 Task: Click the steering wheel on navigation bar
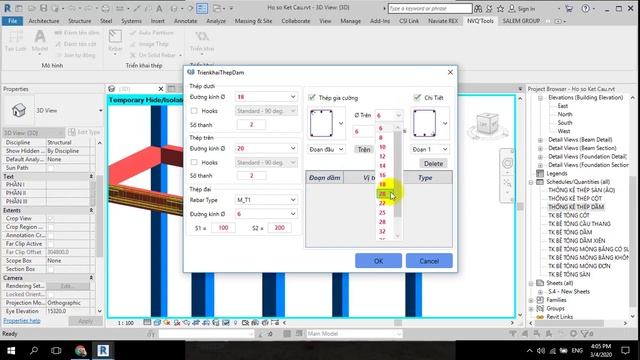(x=507, y=164)
